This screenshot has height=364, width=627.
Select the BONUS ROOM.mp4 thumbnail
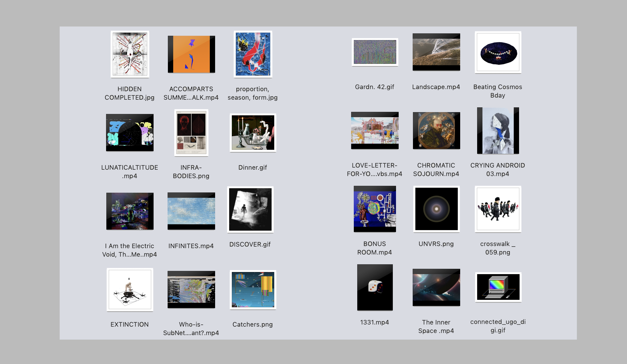[375, 209]
